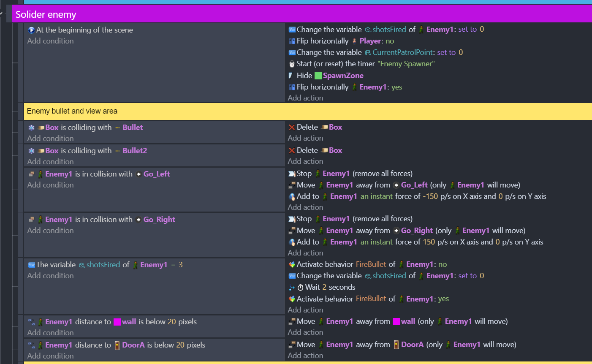
Task: Click the force icon on the 150 p/s action
Action: (x=292, y=242)
